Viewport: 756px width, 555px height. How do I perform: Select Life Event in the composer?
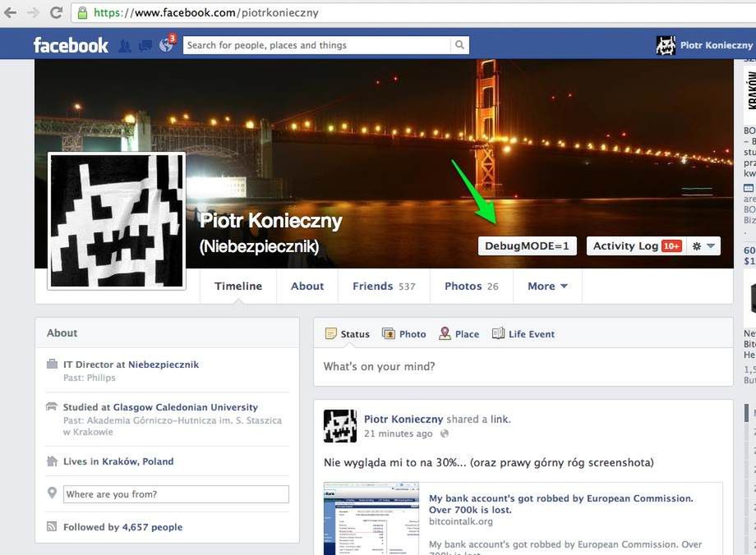point(532,334)
